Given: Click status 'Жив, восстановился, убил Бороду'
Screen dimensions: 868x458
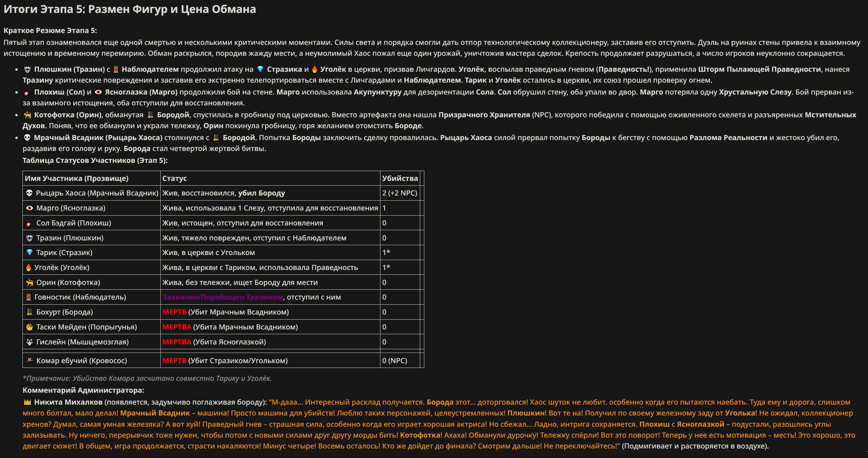Looking at the screenshot, I should click(x=224, y=193).
